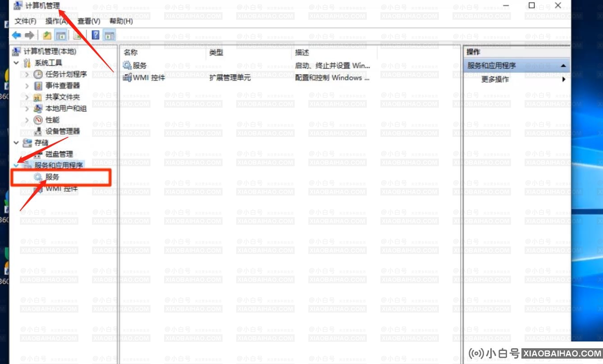Image resolution: width=603 pixels, height=364 pixels.
Task: Expand the 性能 node
Action: pos(27,120)
